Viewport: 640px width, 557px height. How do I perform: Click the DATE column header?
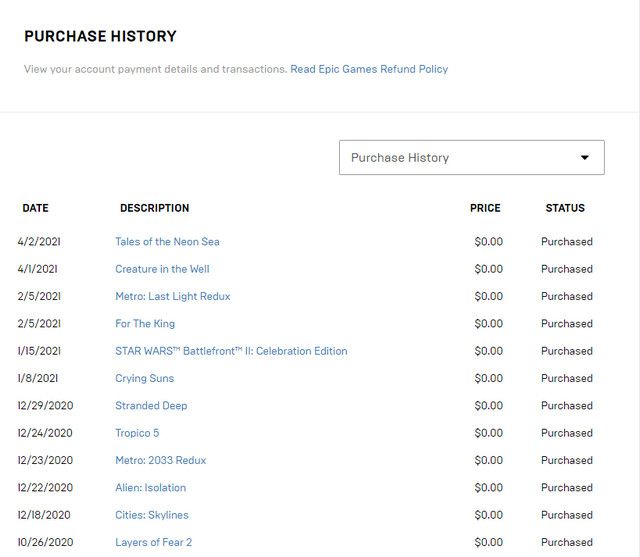click(36, 208)
